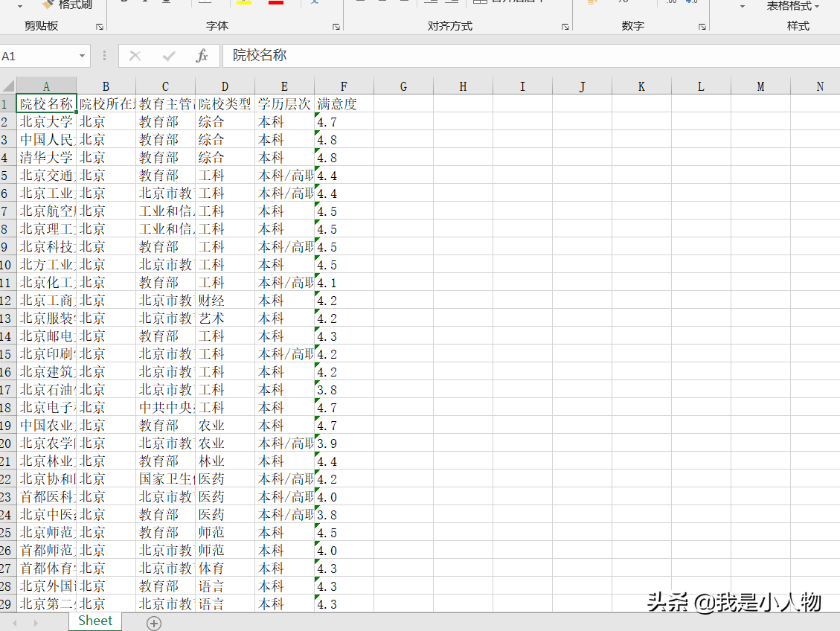Select row 1 header
Screen dimensions: 840x631
point(7,104)
